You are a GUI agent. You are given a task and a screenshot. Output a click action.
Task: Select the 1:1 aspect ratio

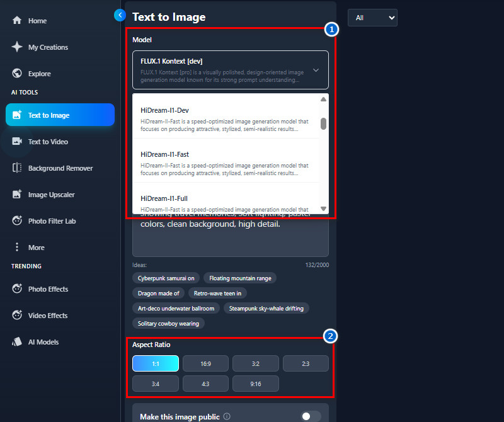156,363
